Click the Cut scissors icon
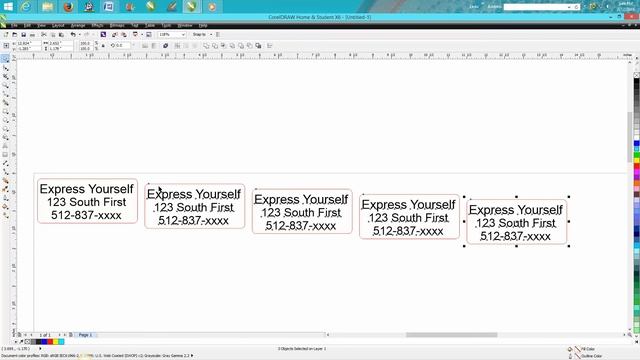 pyautogui.click(x=44, y=35)
